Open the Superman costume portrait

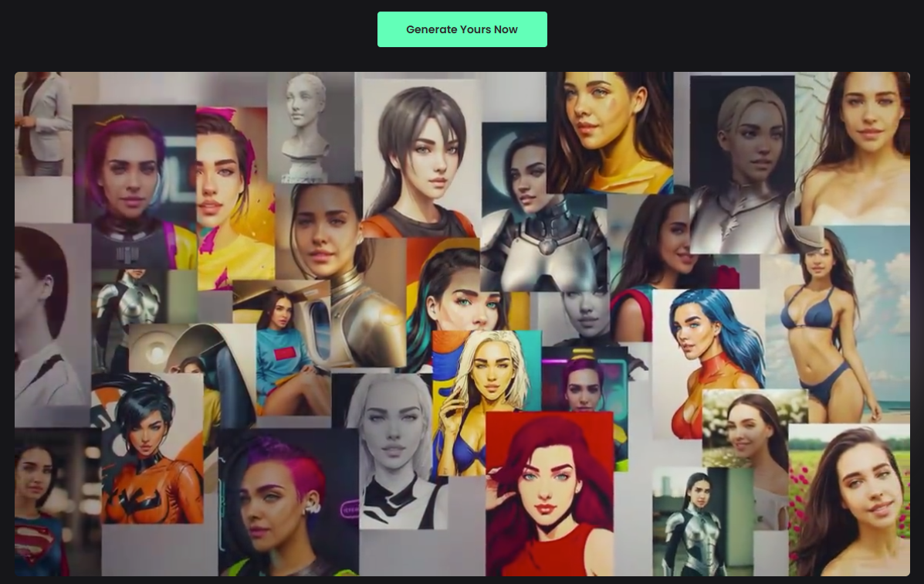58,503
